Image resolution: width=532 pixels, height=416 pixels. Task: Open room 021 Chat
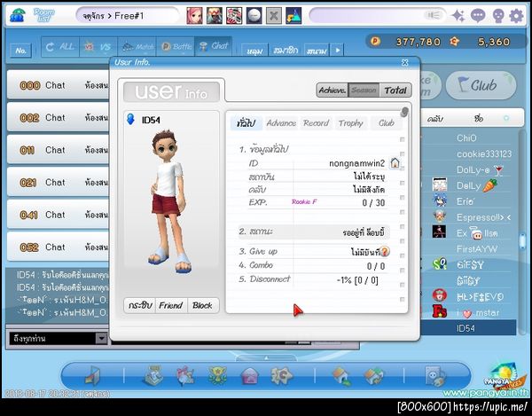(x=59, y=182)
